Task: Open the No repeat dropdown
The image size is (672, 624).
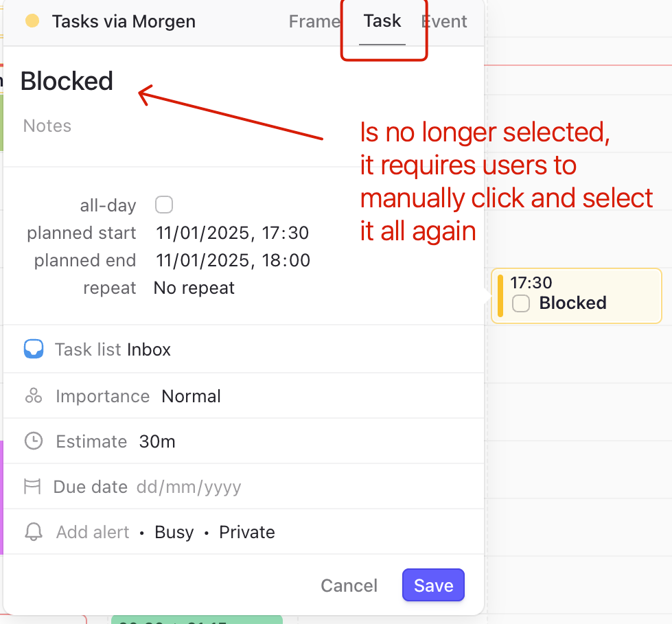Action: 194,288
